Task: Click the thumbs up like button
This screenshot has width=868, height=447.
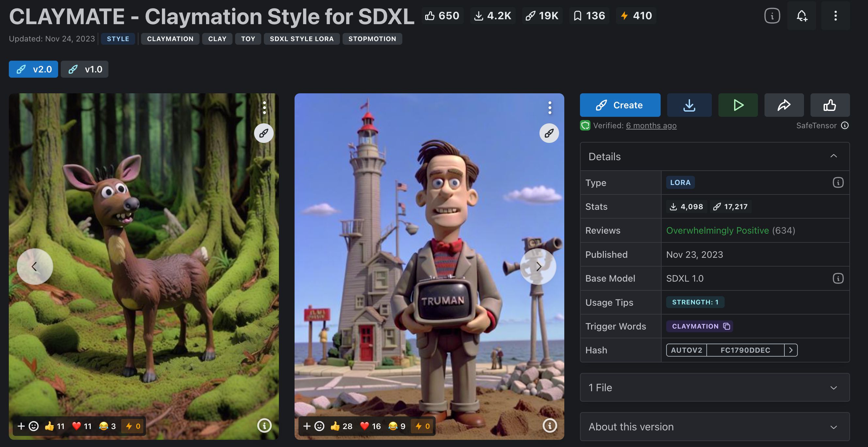Action: tap(829, 105)
